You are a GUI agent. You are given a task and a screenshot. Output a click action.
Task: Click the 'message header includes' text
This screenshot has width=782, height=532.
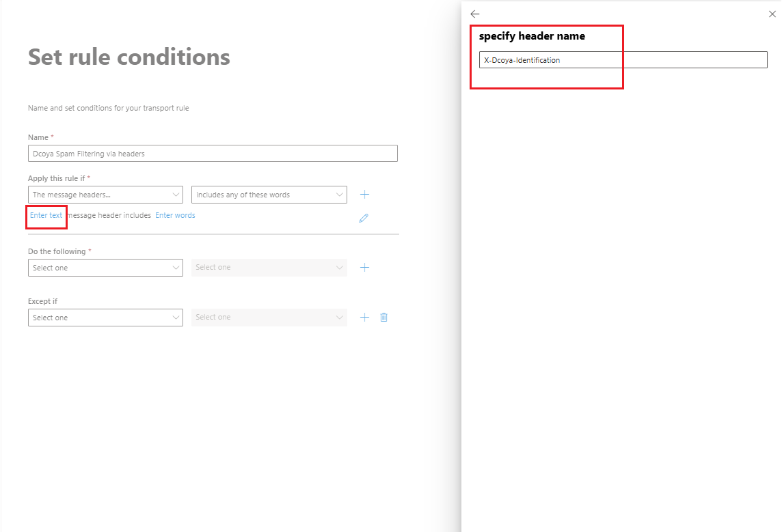109,215
